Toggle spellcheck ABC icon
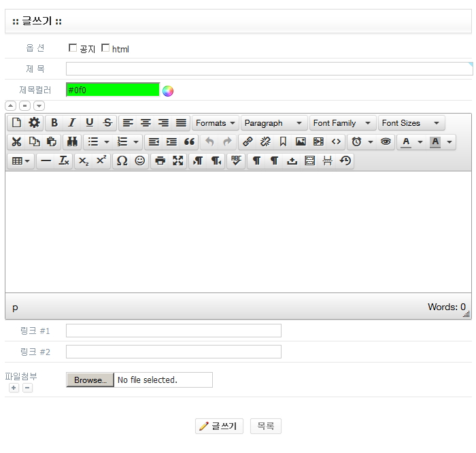This screenshot has width=476, height=453. point(236,161)
